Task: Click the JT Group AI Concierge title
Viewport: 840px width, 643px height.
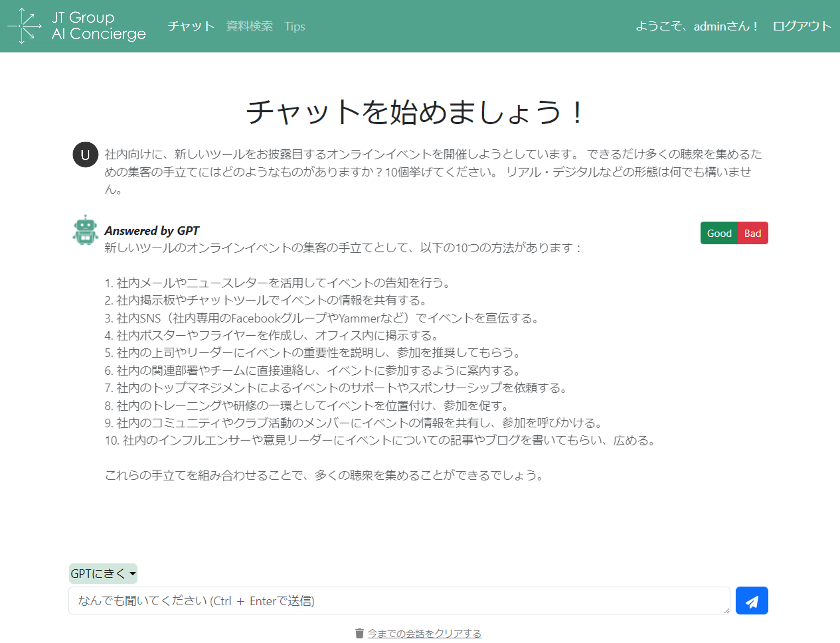Action: [x=99, y=26]
